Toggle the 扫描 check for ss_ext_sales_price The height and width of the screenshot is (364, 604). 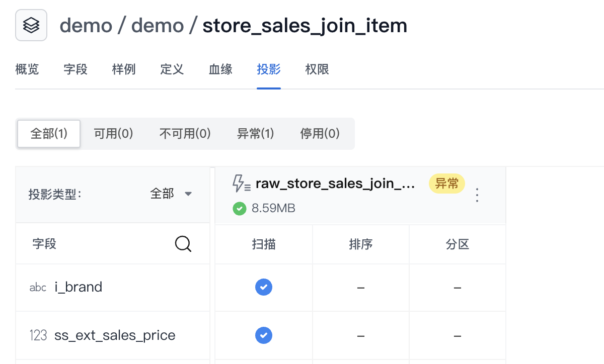[x=264, y=335]
